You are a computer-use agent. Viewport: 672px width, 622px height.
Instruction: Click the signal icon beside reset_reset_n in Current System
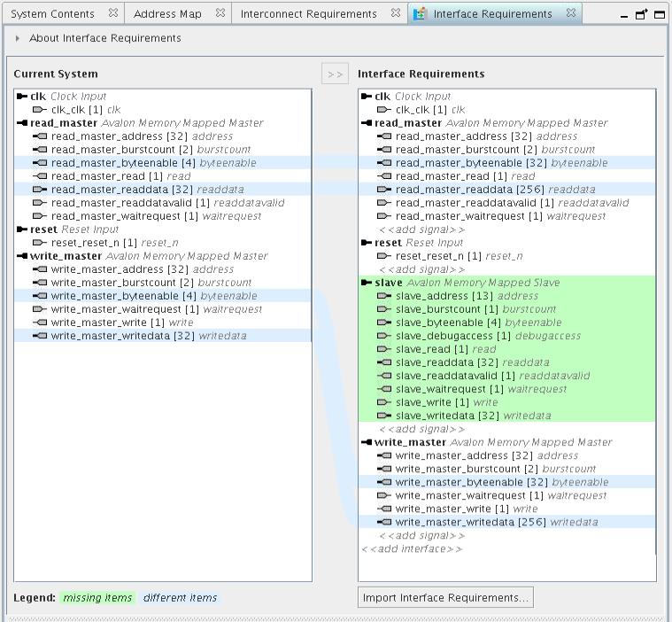tap(39, 243)
